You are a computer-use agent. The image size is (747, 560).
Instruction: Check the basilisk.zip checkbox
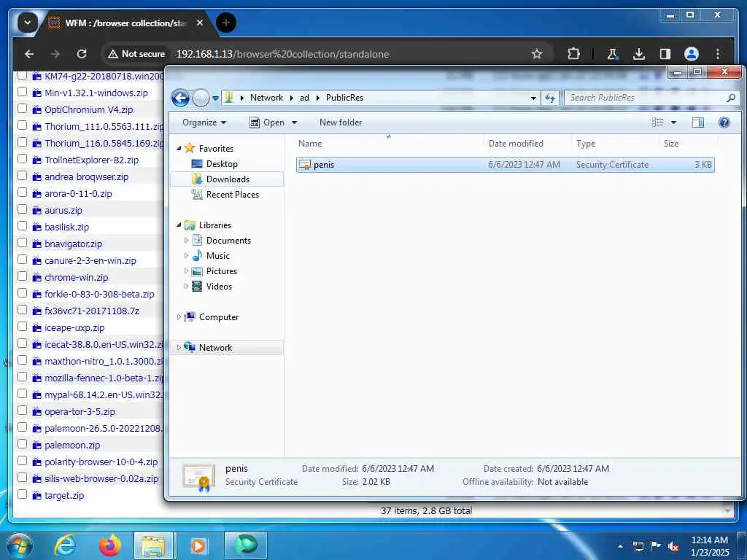tap(22, 226)
